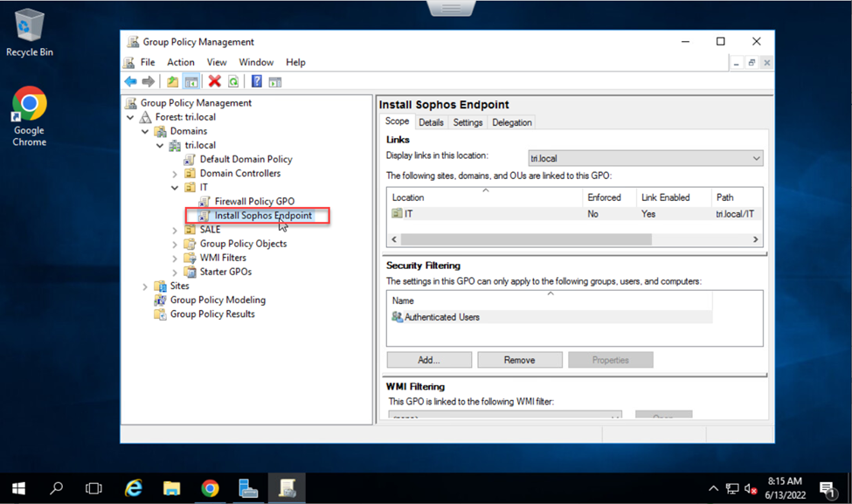Click the taskbar clock and date

tap(786, 488)
